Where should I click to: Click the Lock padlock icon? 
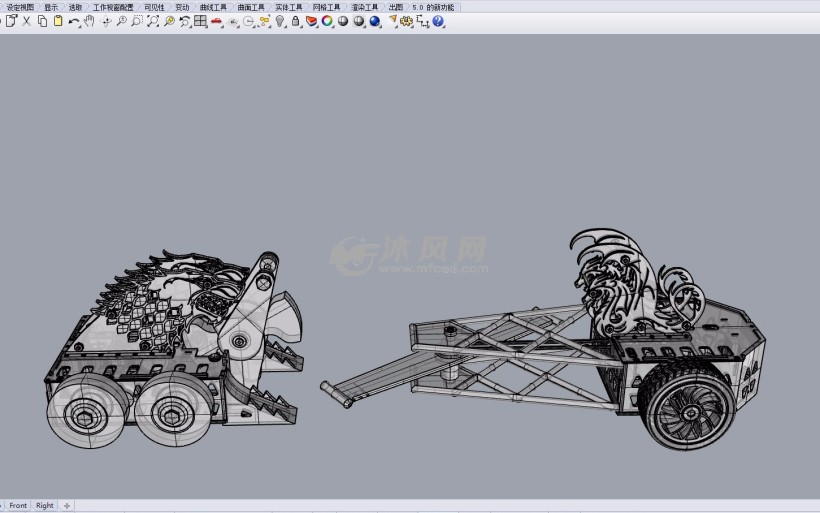pyautogui.click(x=295, y=21)
